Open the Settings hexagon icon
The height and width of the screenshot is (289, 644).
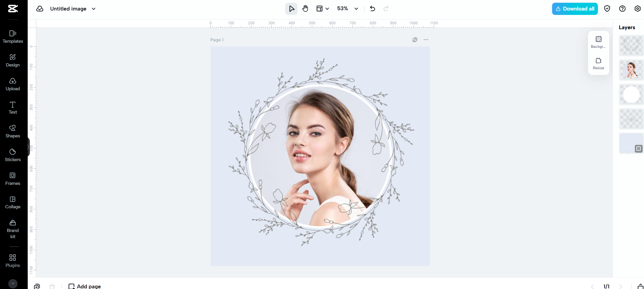tap(638, 9)
